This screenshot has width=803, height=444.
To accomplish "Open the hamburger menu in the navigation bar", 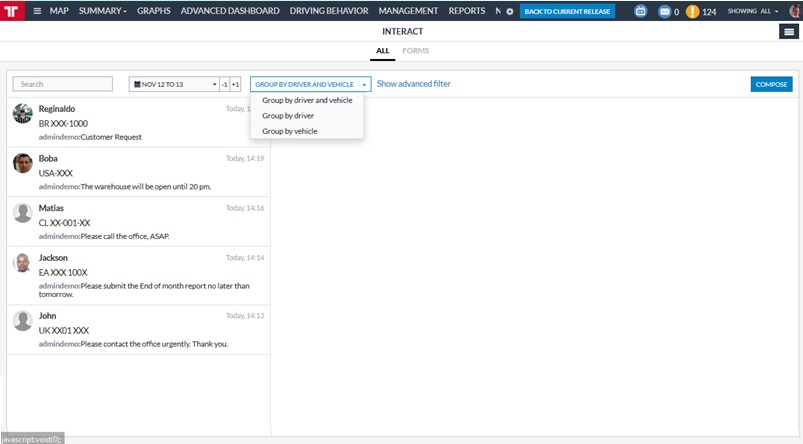I will [x=37, y=11].
